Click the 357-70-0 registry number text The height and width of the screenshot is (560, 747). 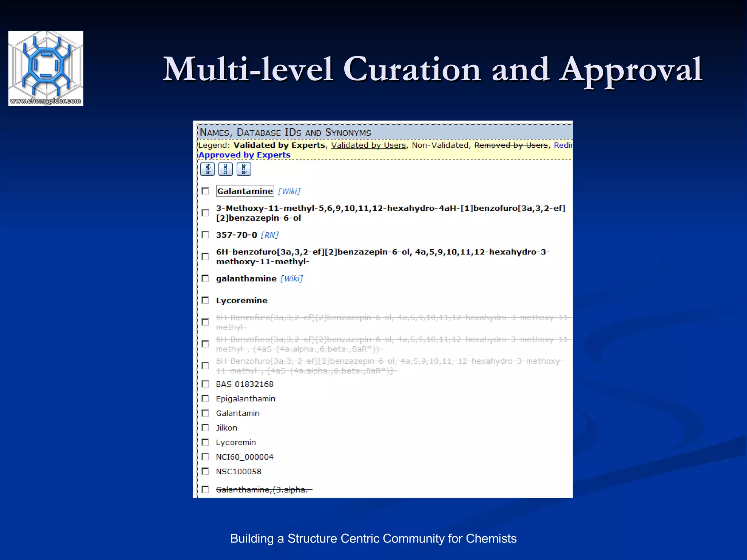click(x=237, y=235)
